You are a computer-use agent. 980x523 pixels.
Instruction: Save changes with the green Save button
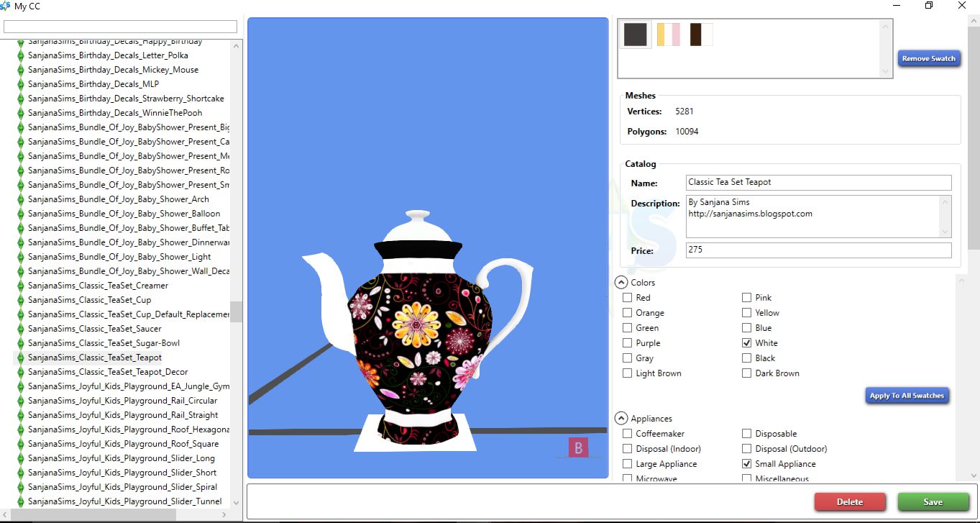click(x=933, y=501)
